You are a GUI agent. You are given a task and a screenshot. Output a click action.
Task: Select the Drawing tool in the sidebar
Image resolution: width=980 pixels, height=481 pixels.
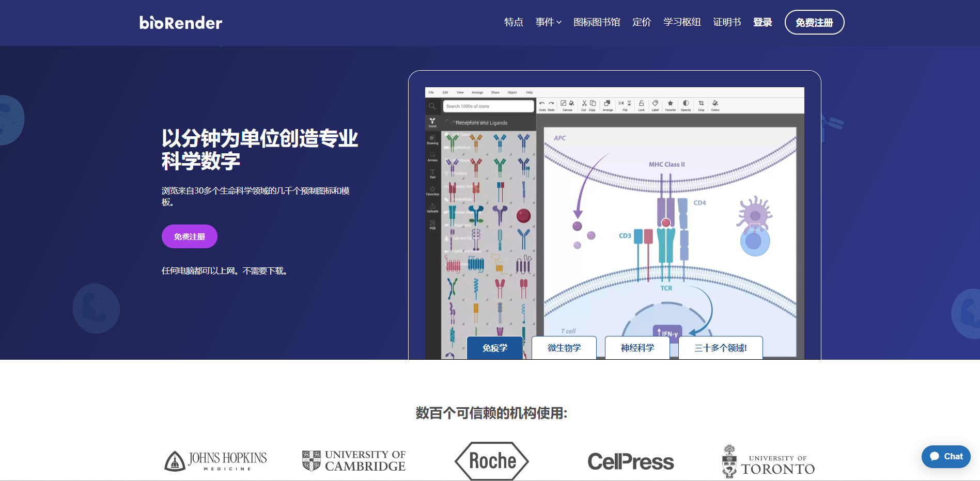coord(432,139)
